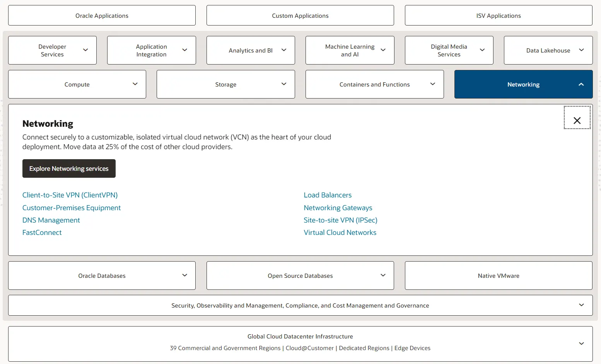Open the Native VMware box

499,276
